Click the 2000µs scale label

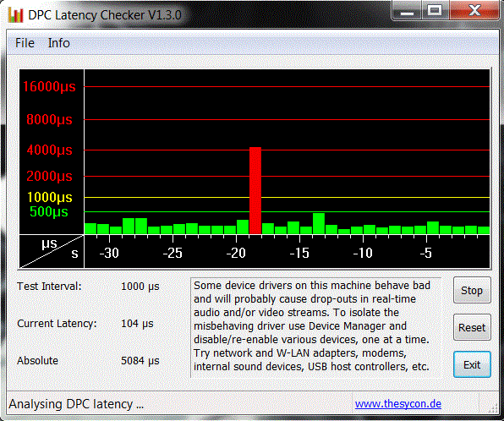coord(49,176)
